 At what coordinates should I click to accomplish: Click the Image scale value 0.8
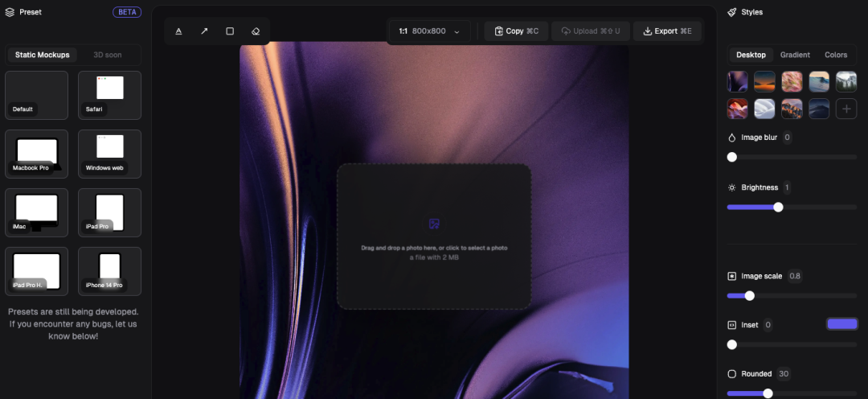pyautogui.click(x=794, y=276)
